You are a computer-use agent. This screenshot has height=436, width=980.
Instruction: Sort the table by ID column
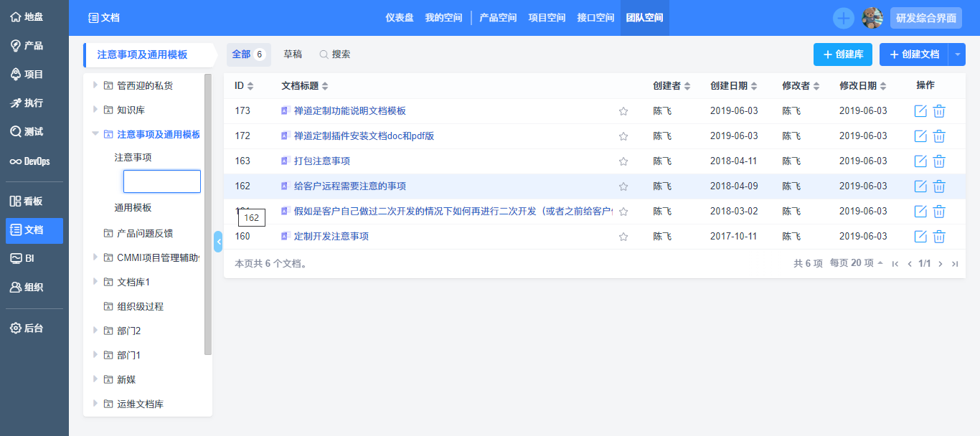point(244,86)
